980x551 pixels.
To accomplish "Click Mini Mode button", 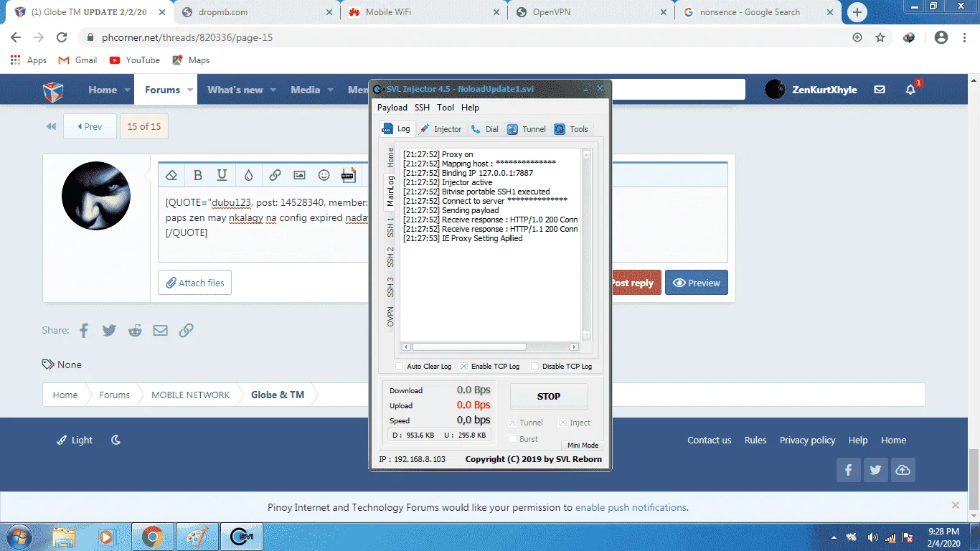I will click(x=583, y=445).
